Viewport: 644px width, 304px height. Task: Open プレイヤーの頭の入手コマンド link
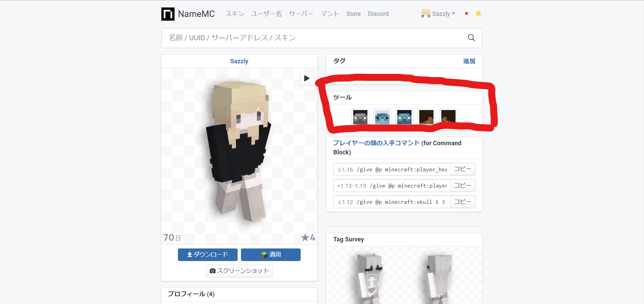[x=376, y=143]
